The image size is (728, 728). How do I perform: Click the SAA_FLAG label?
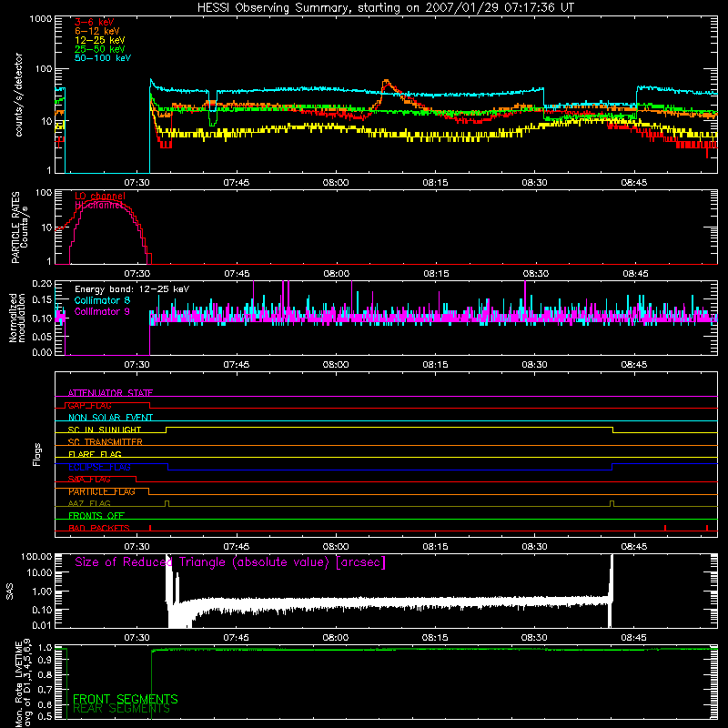click(x=89, y=480)
